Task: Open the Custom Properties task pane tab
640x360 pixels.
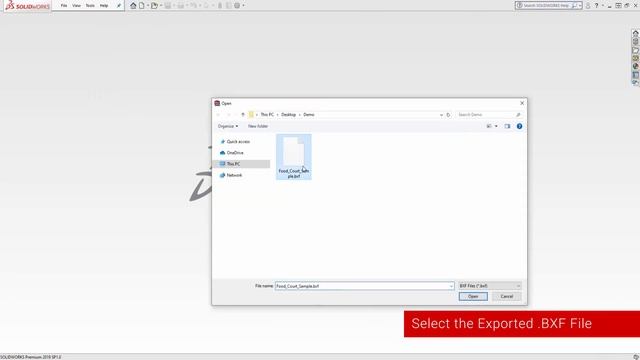Action: 636,75
